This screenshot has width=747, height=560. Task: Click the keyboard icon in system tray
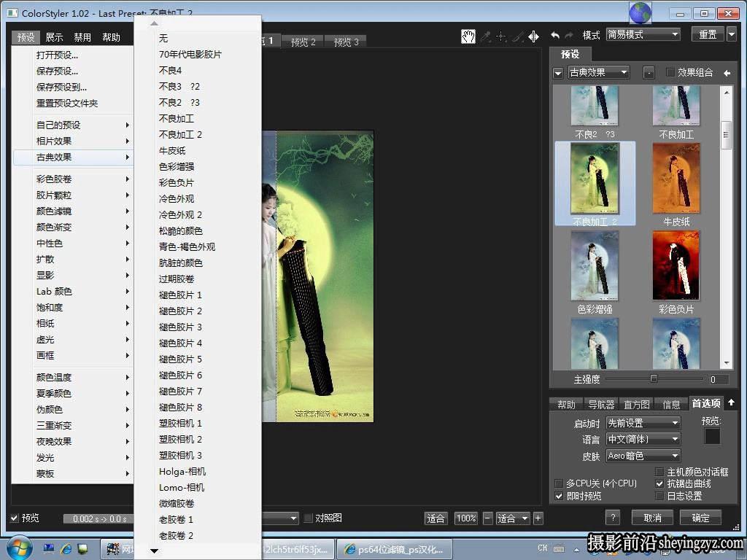tap(559, 548)
